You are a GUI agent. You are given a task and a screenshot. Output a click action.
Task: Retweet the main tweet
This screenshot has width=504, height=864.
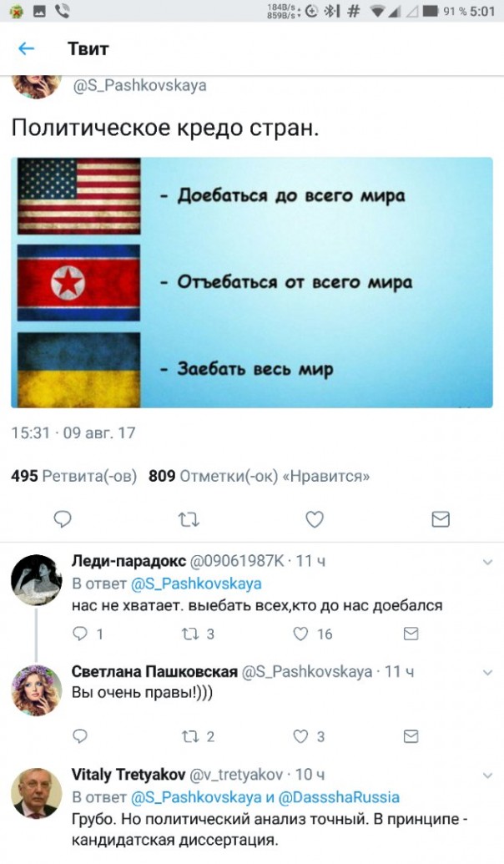point(189,519)
